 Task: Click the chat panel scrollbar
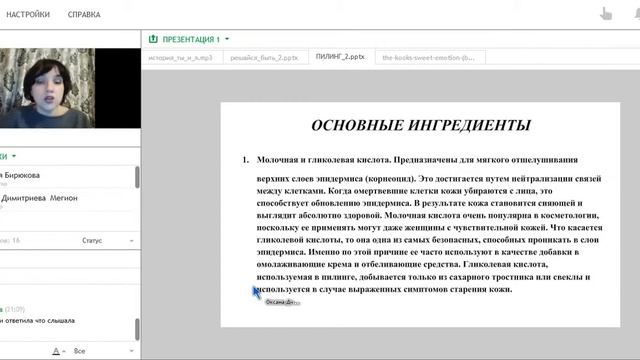(137, 329)
